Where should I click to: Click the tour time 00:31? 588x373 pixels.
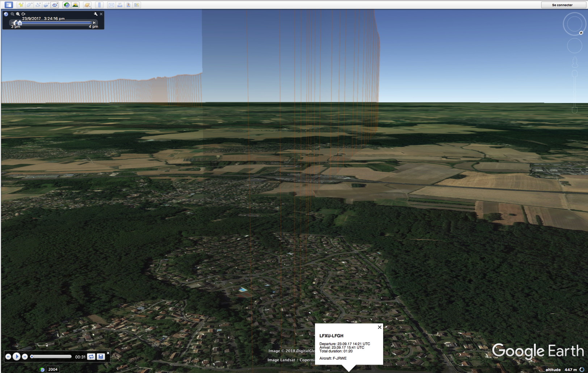(80, 357)
